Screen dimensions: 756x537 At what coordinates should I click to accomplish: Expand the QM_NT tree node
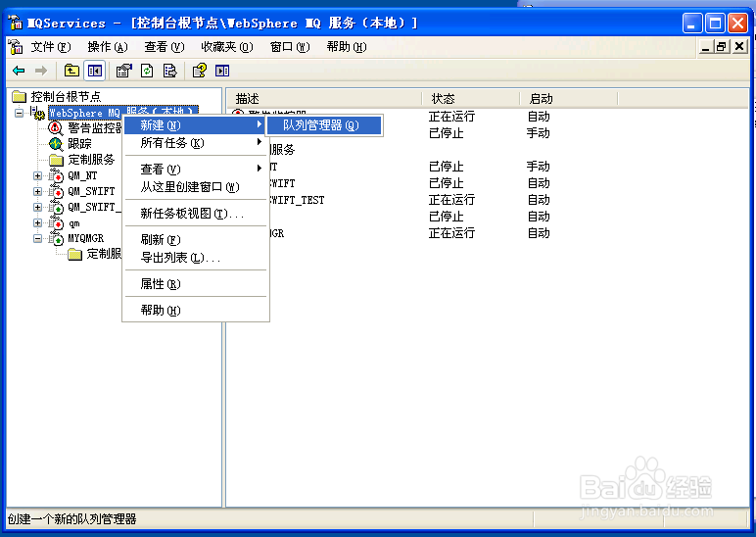[x=37, y=176]
